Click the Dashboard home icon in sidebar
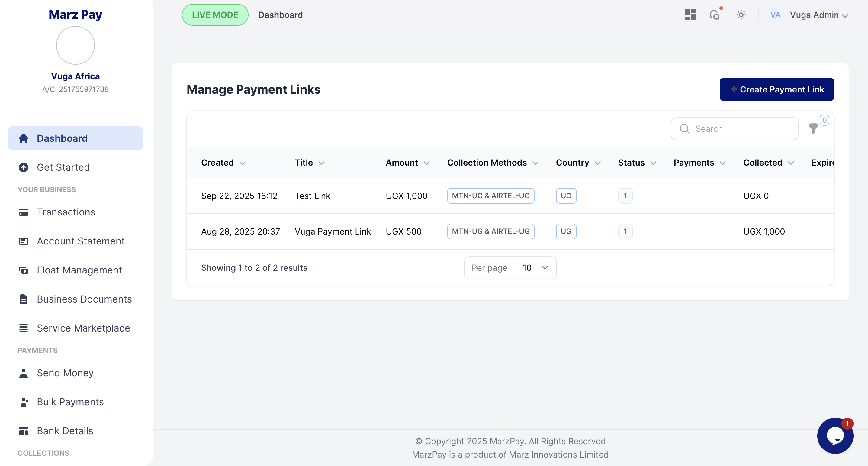Screen dimensions: 868x466 [24, 138]
